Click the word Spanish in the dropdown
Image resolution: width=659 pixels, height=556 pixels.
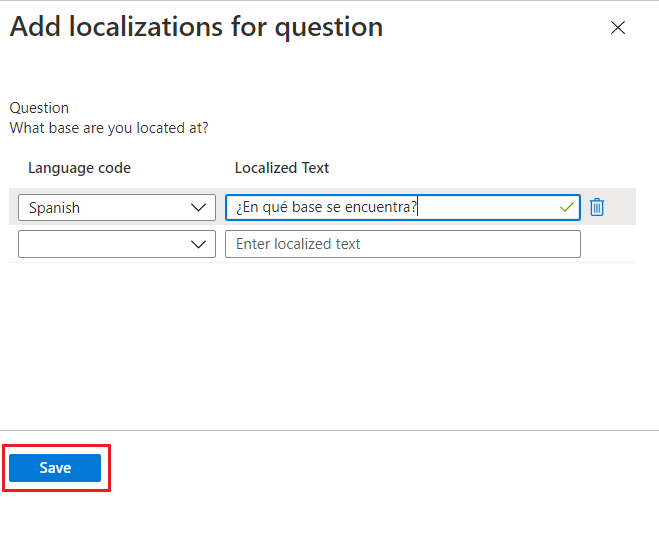tap(54, 208)
